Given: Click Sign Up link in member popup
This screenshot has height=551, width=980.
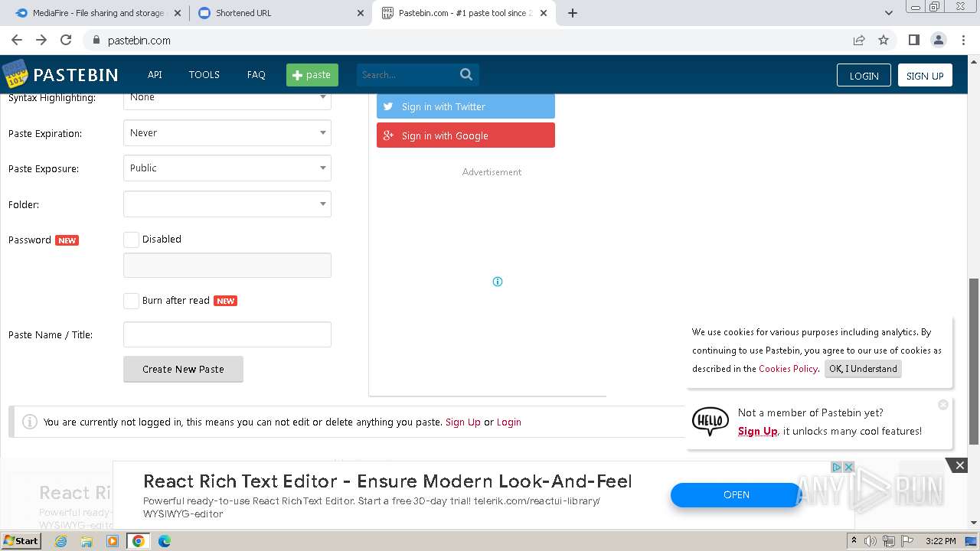Looking at the screenshot, I should pyautogui.click(x=758, y=431).
